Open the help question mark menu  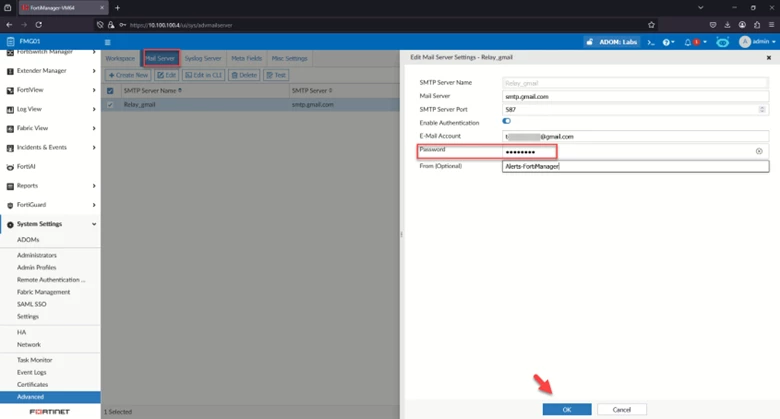668,42
